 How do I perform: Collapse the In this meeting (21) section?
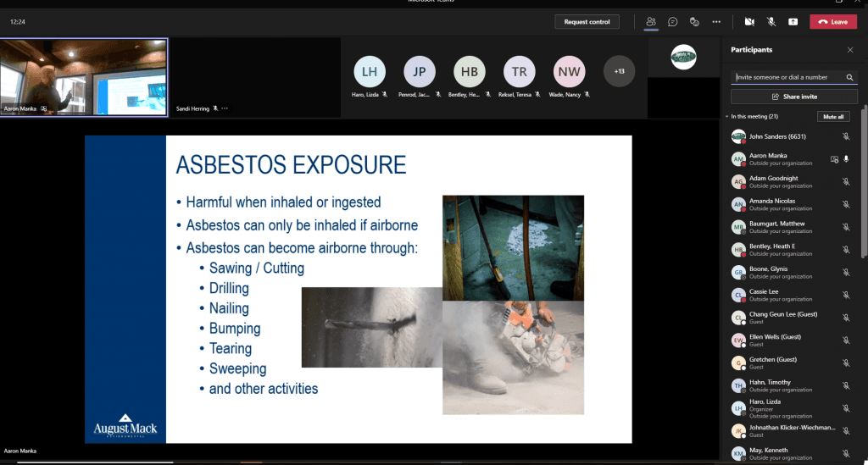[x=726, y=117]
